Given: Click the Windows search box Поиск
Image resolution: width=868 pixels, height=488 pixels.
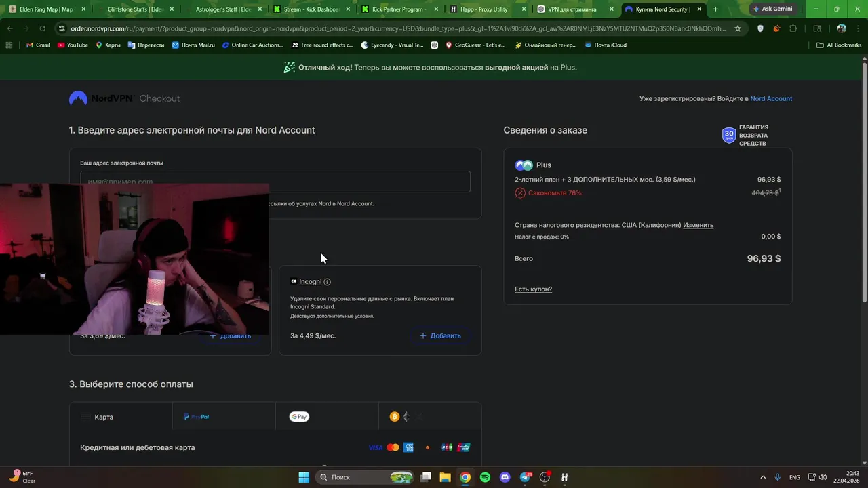Looking at the screenshot, I should click(366, 477).
